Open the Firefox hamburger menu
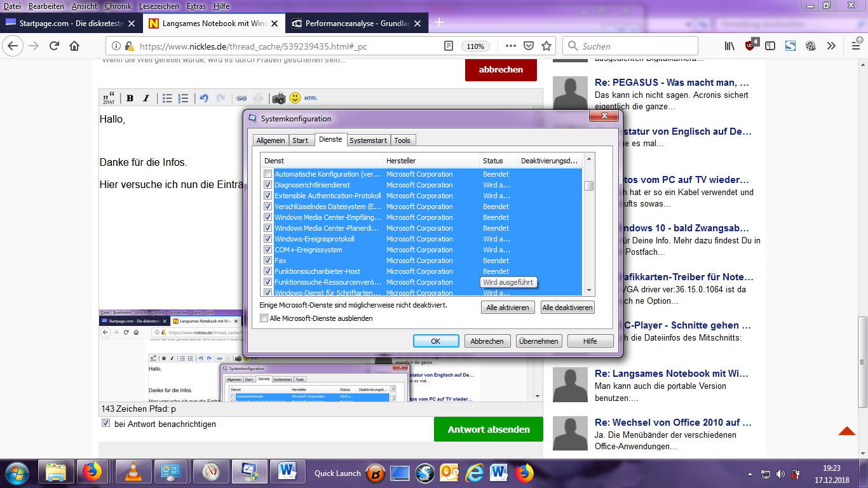Image resolution: width=868 pixels, height=488 pixels. point(855,46)
